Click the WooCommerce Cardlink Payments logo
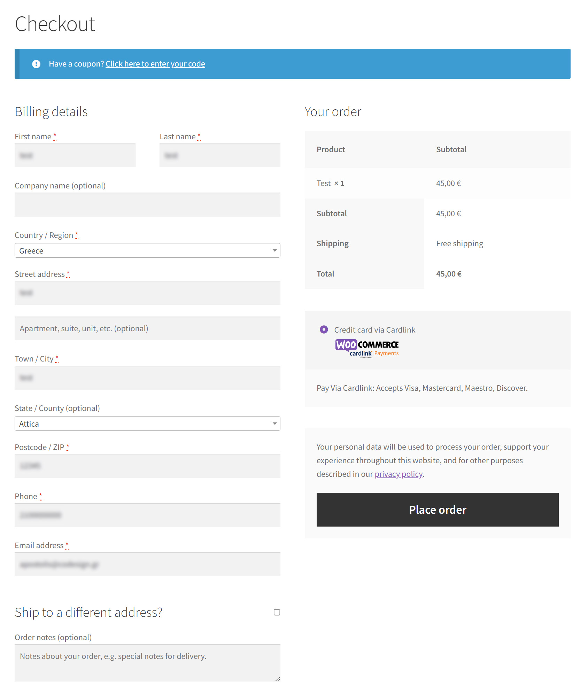 (x=367, y=348)
